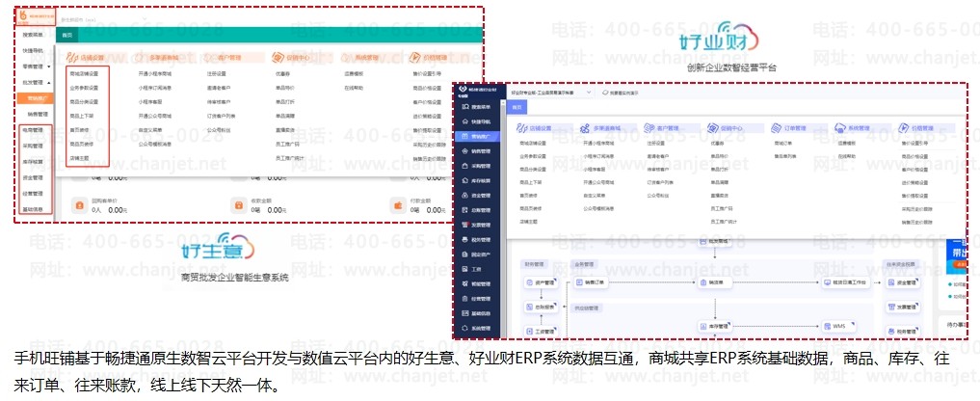Open 订货客户列表 link in 好业财 panel
980x401 pixels.
click(x=659, y=182)
